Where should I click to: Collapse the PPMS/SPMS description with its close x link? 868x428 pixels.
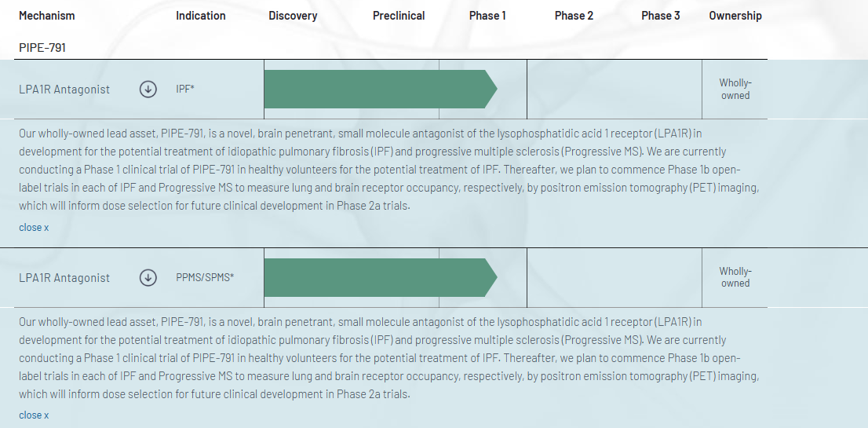[34, 415]
